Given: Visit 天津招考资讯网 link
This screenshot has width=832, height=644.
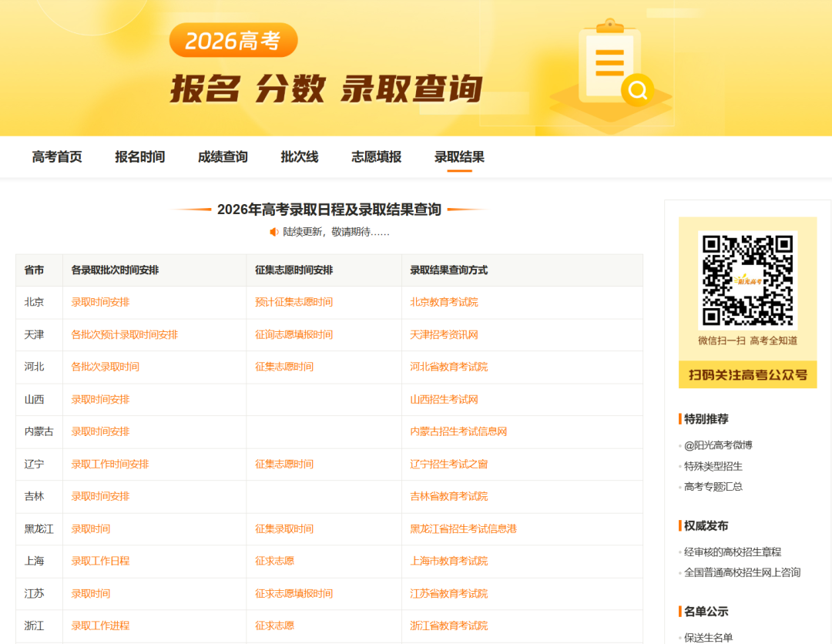Looking at the screenshot, I should [445, 335].
